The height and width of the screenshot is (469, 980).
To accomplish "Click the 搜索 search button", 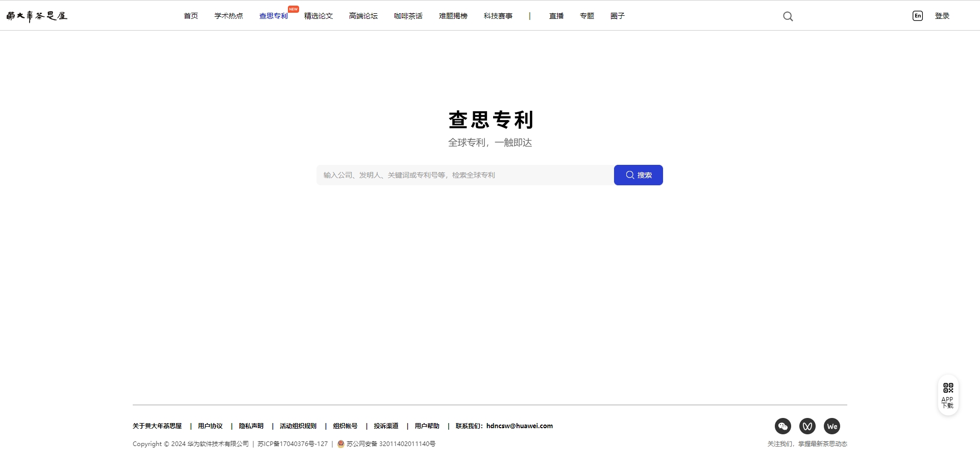I will point(639,175).
